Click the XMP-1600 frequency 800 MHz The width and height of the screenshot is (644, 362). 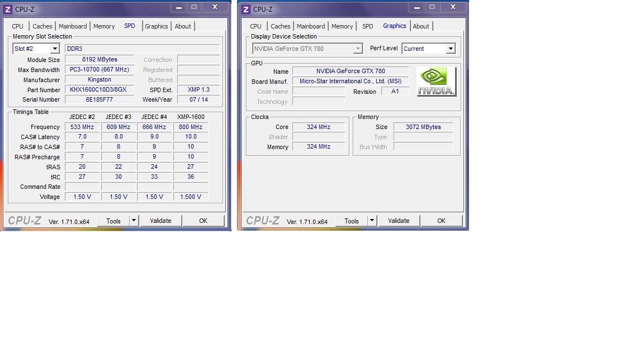(191, 127)
